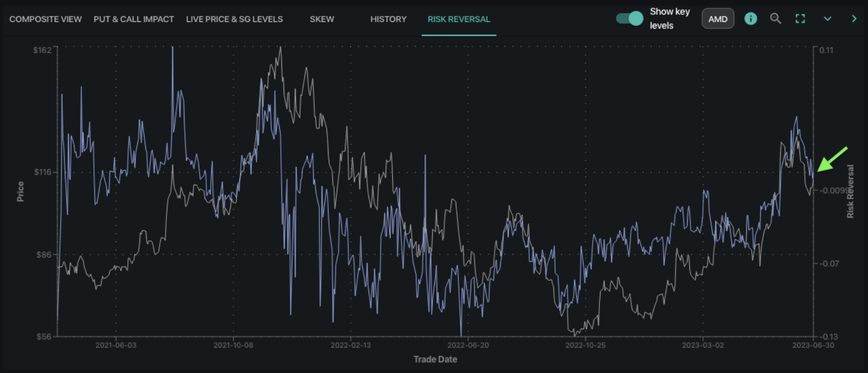Open the Skew tab
The image size is (868, 373).
(322, 19)
